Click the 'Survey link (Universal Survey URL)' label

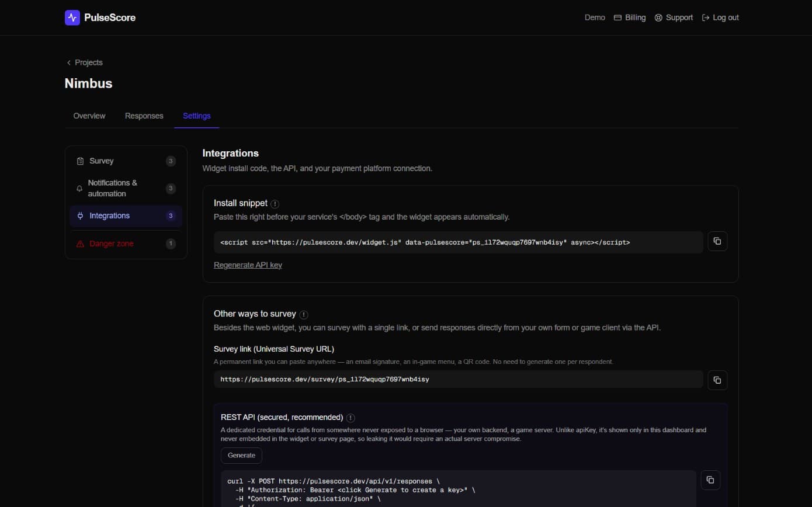tap(274, 349)
